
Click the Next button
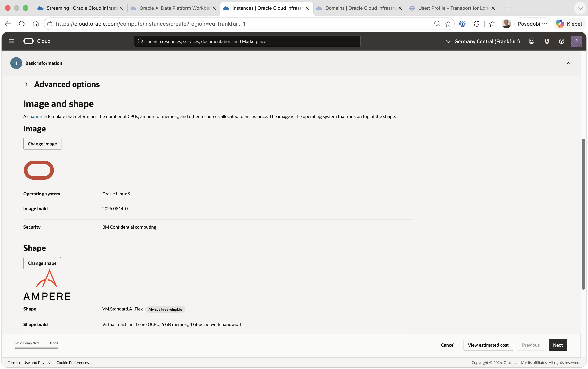coord(558,345)
